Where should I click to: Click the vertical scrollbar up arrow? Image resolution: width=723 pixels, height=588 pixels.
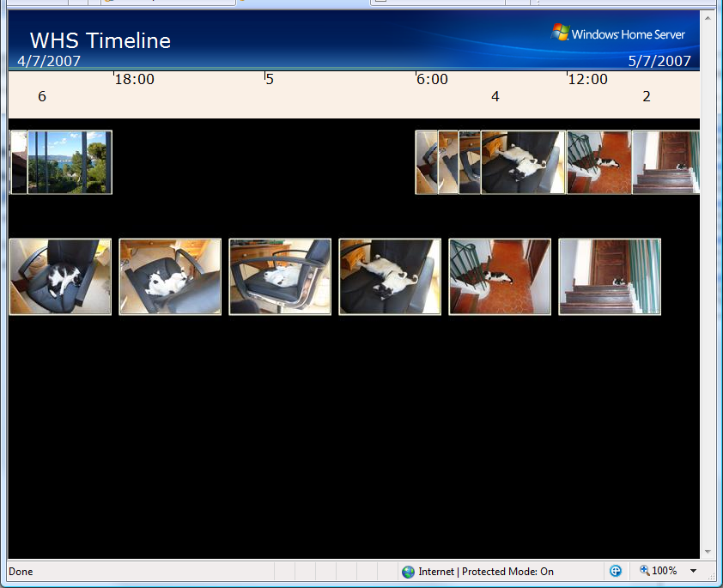tap(708, 17)
